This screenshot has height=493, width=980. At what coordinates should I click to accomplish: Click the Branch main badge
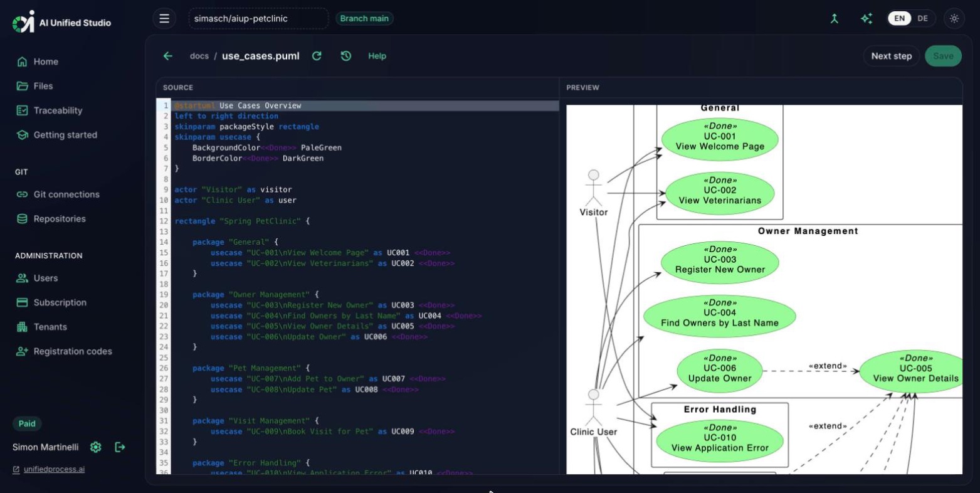pos(364,18)
